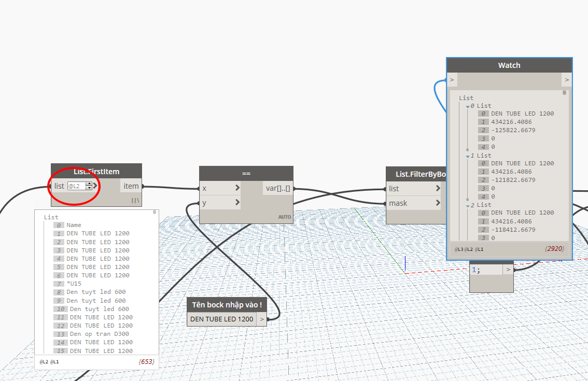Select the == node header
588x381 pixels.
click(x=246, y=173)
